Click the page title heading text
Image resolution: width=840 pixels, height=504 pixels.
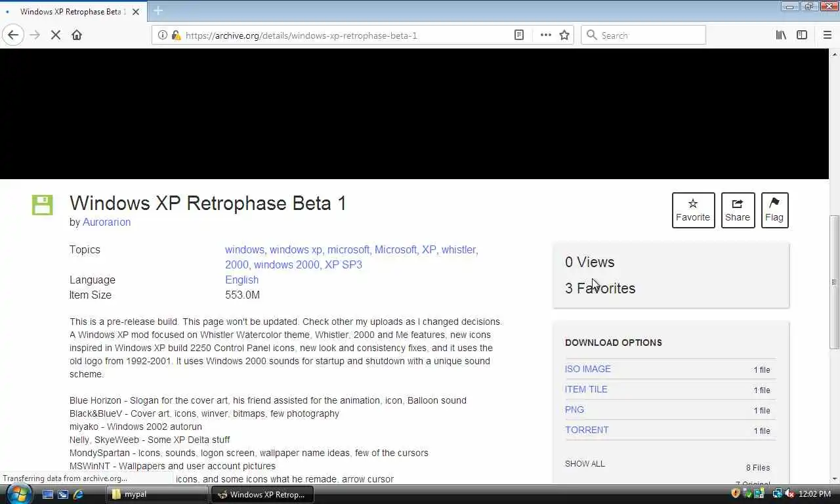(x=207, y=203)
